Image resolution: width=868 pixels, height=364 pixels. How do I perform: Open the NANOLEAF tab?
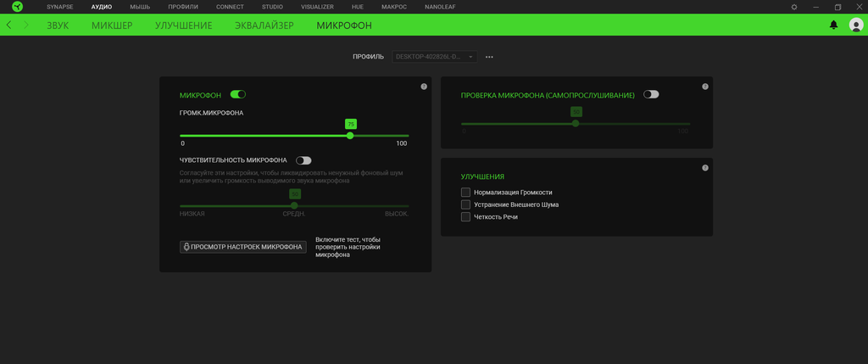440,7
